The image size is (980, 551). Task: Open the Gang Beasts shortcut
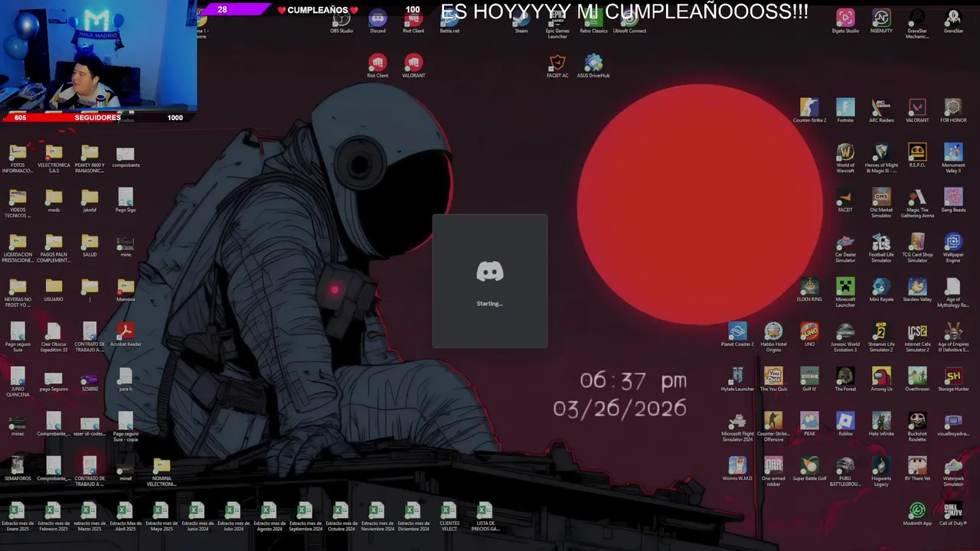(x=953, y=200)
